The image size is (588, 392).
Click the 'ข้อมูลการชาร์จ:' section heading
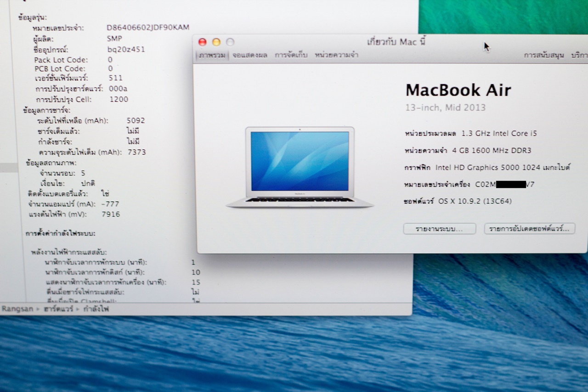[46, 111]
